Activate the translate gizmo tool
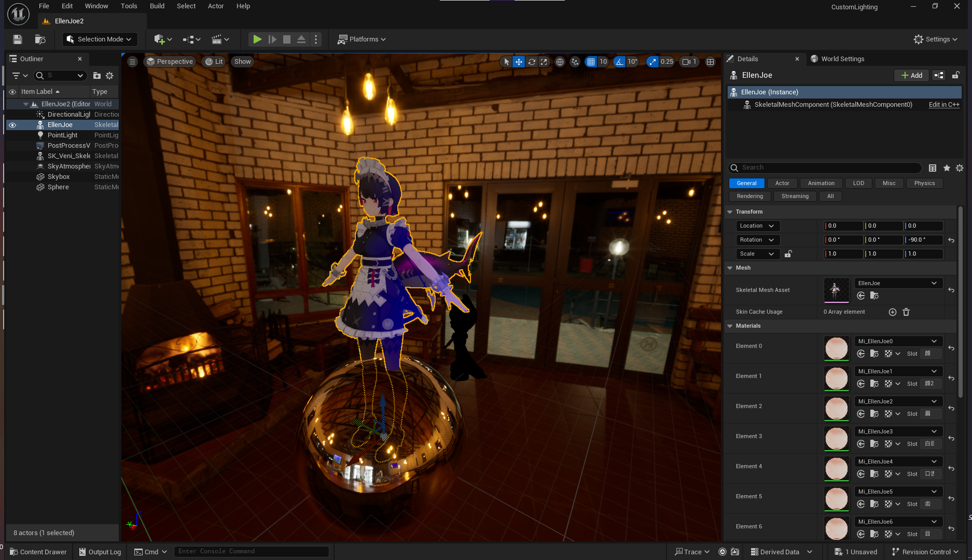 click(519, 62)
